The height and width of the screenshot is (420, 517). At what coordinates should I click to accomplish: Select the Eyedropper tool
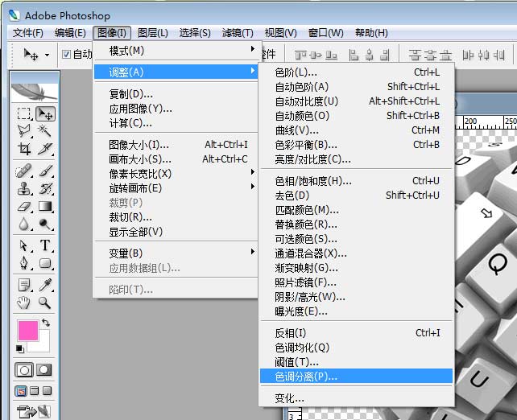[x=45, y=285]
